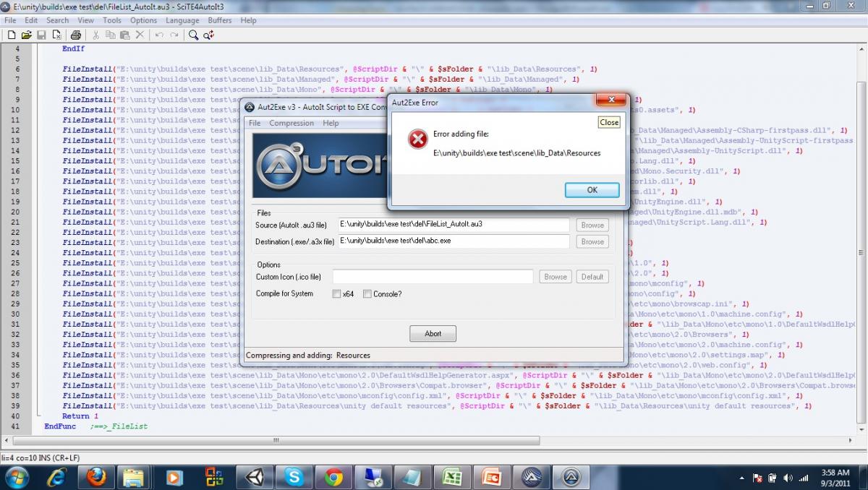The width and height of the screenshot is (868, 490).
Task: Click the Open file folder icon in SciTE
Action: click(x=27, y=35)
